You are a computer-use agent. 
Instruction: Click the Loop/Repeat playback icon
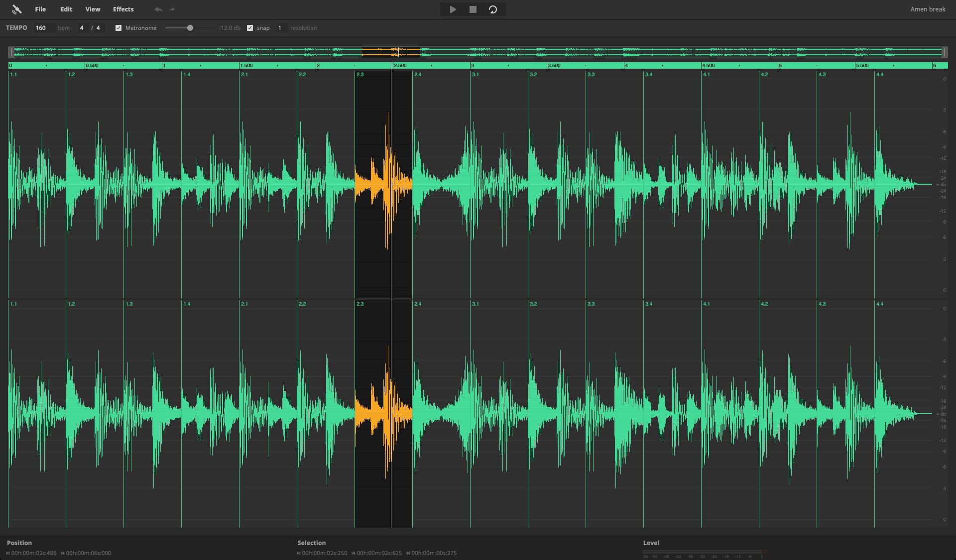tap(493, 9)
